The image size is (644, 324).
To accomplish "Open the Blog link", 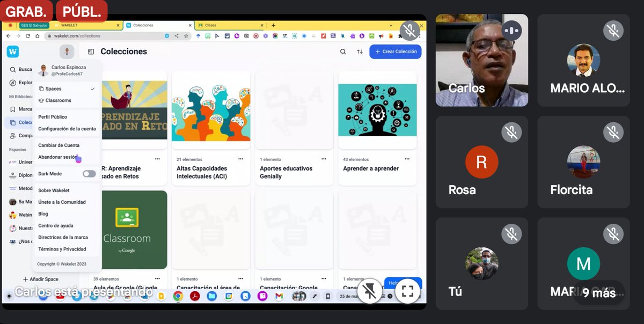I will click(43, 214).
